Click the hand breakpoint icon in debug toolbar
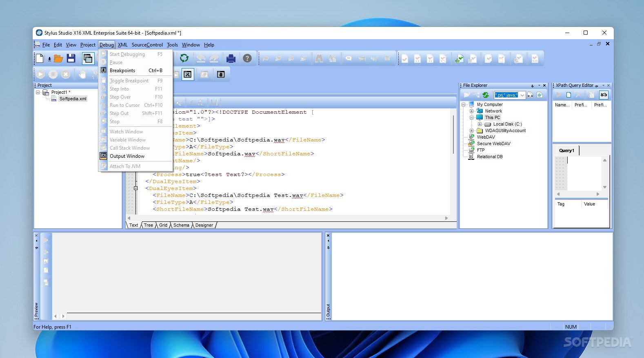The image size is (644, 358). (x=82, y=74)
